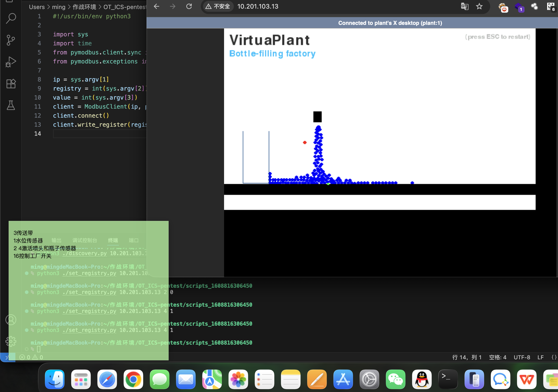Image resolution: width=558 pixels, height=392 pixels.
Task: Click sticky note line '16控制工厂开关'
Action: tap(32, 256)
